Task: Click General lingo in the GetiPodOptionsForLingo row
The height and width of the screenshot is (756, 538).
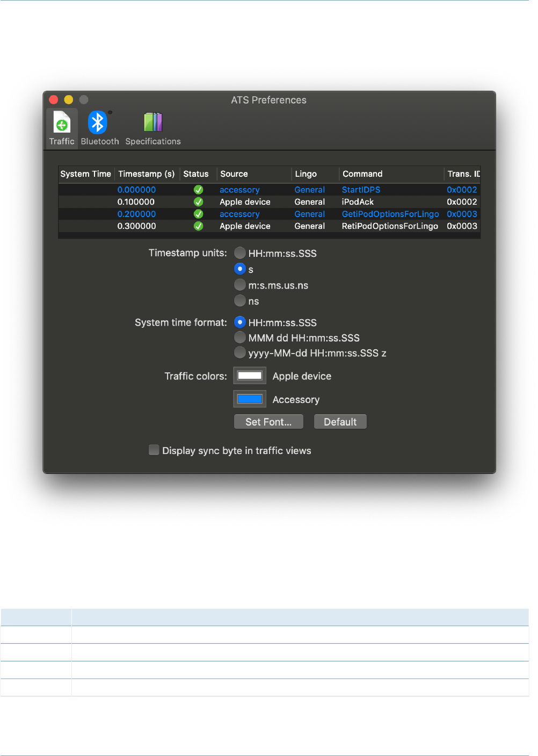Action: [x=309, y=214]
